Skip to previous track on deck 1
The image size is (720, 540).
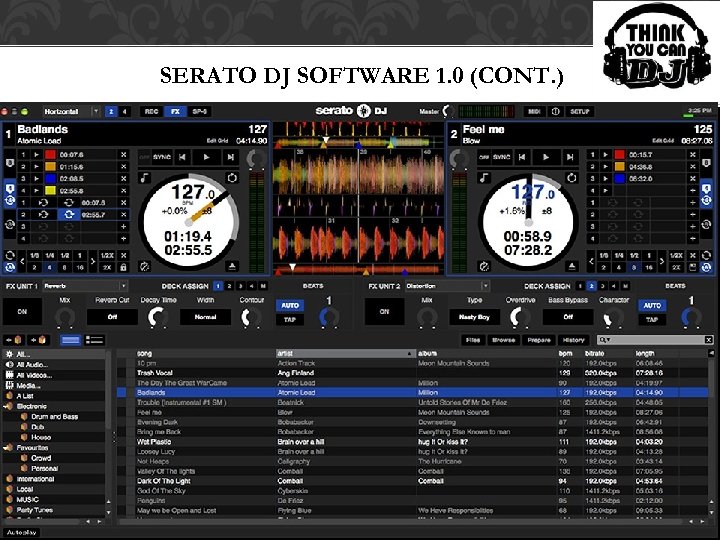[183, 157]
